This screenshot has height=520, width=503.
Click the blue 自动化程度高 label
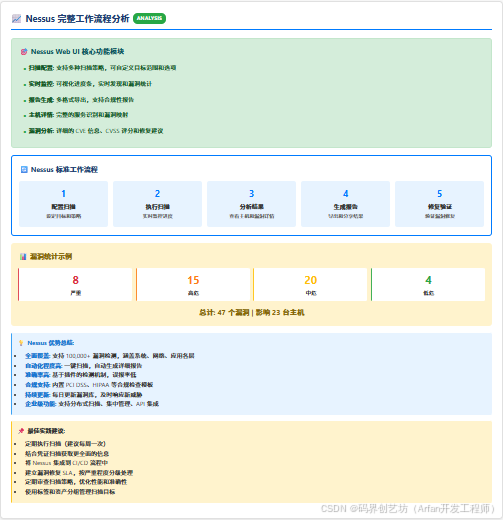(43, 366)
